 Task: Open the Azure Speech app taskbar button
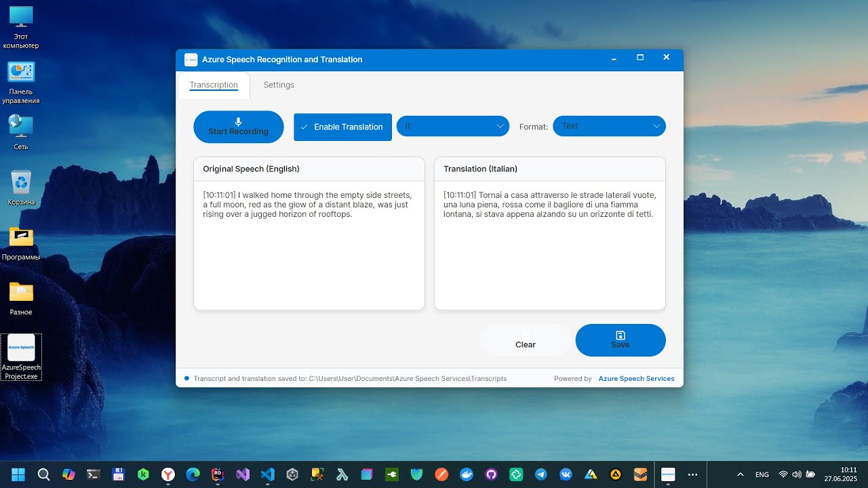668,474
